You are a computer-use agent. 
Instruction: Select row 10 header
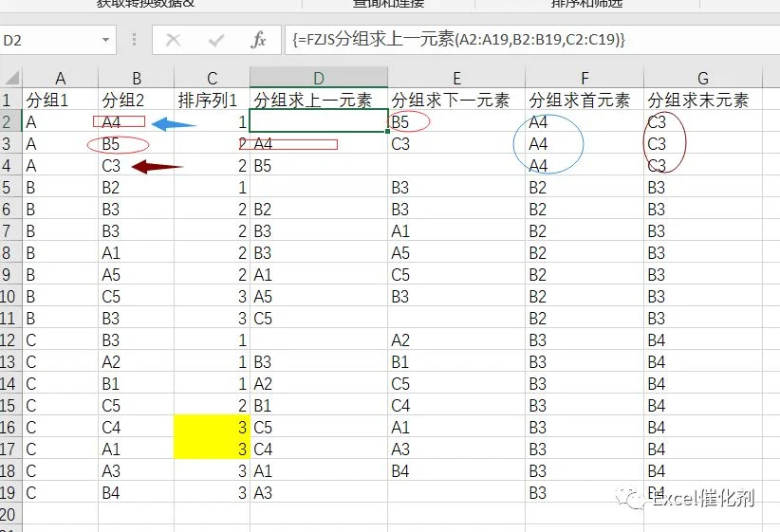11,296
